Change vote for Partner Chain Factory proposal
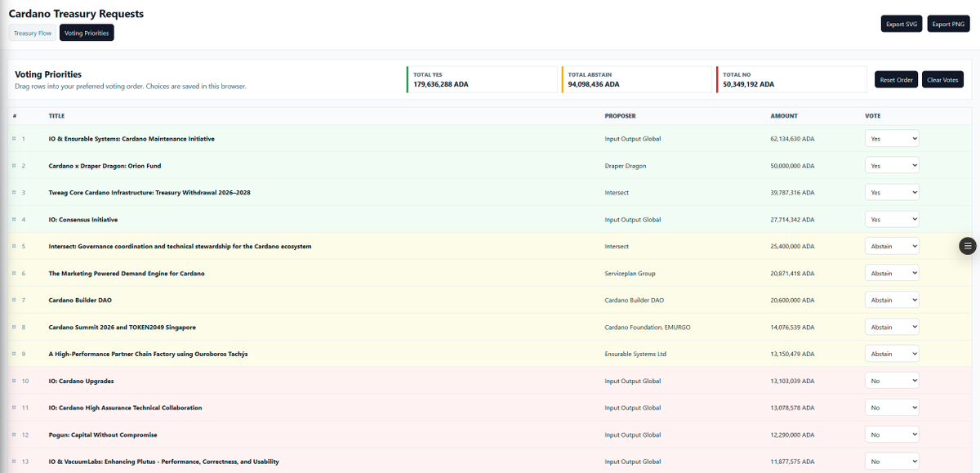 (892, 354)
